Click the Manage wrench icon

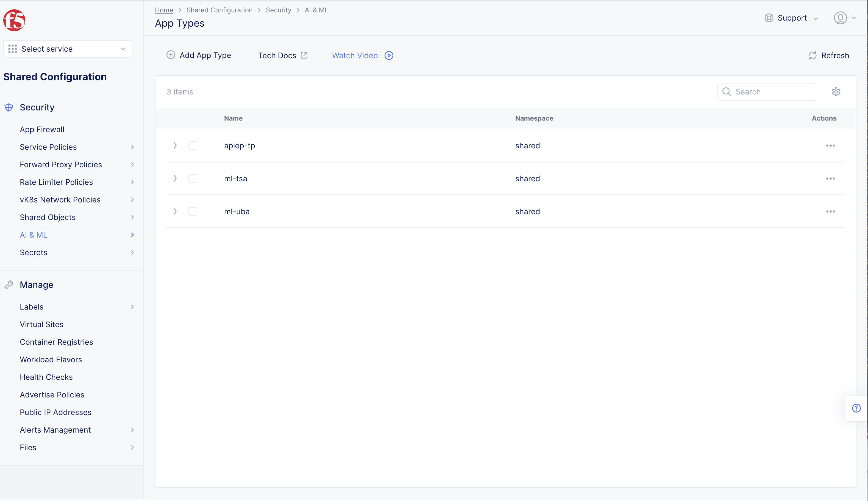click(x=9, y=285)
